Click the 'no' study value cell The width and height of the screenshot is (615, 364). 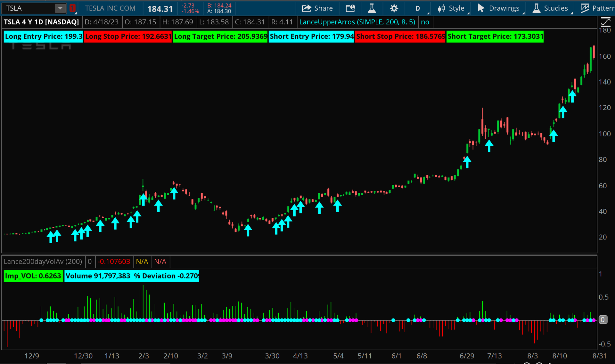click(x=425, y=22)
